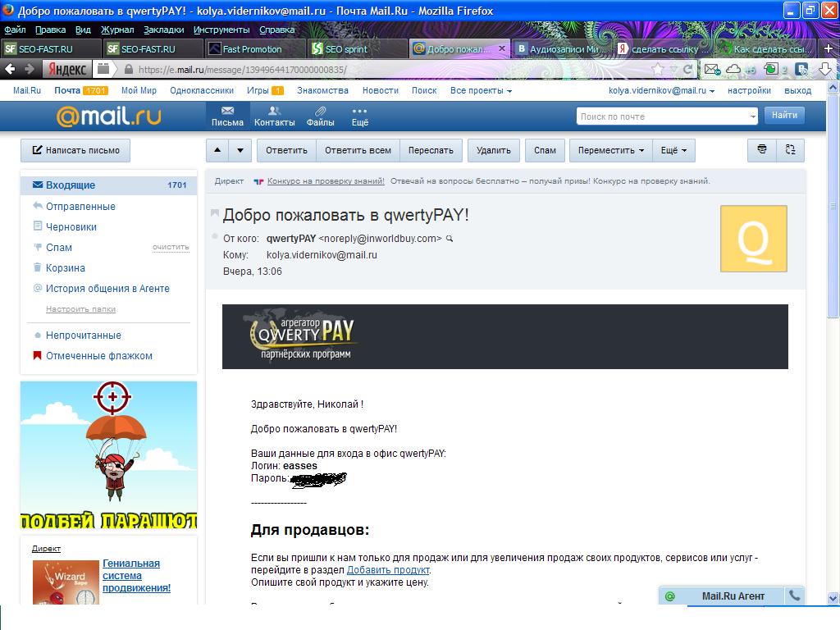840x630 pixels.
Task: Open Письма in the mail header
Action: click(227, 116)
